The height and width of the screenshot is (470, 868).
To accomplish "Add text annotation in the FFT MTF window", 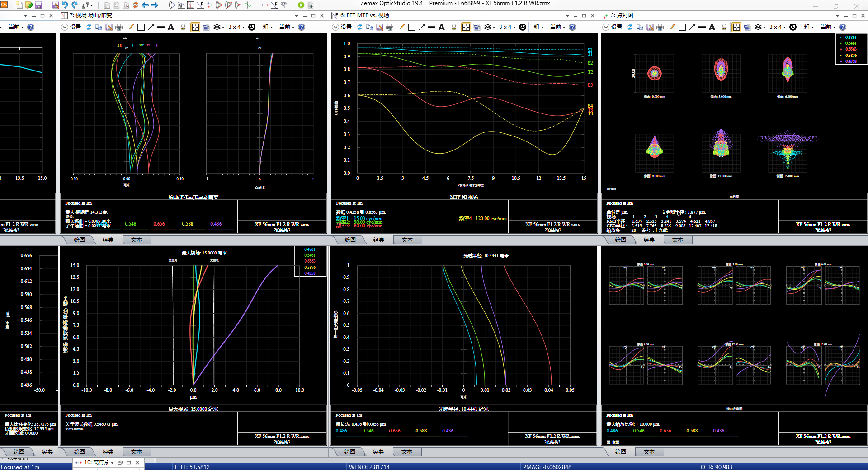I will point(442,27).
